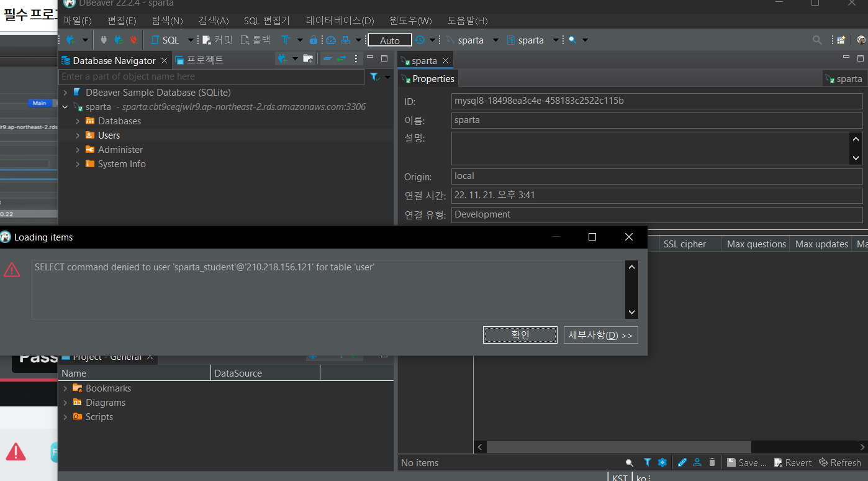This screenshot has height=481, width=868.
Task: Click the add user icon in bottom bar
Action: tap(697, 462)
